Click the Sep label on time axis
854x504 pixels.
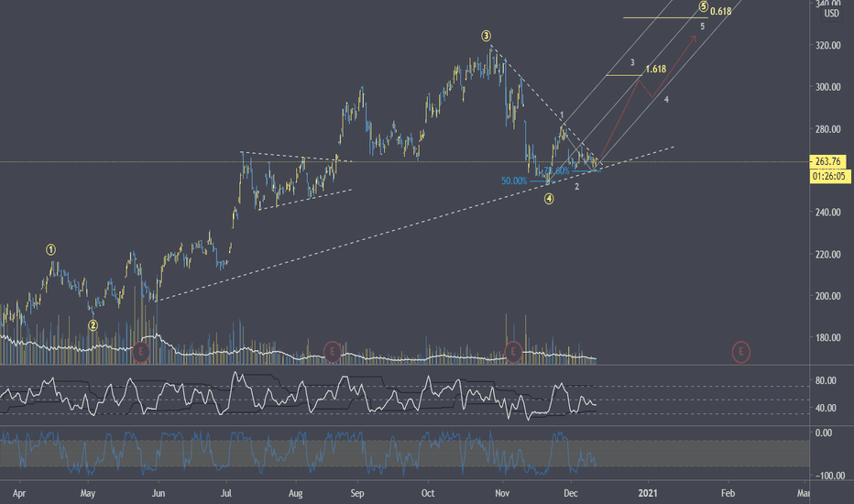coord(356,493)
